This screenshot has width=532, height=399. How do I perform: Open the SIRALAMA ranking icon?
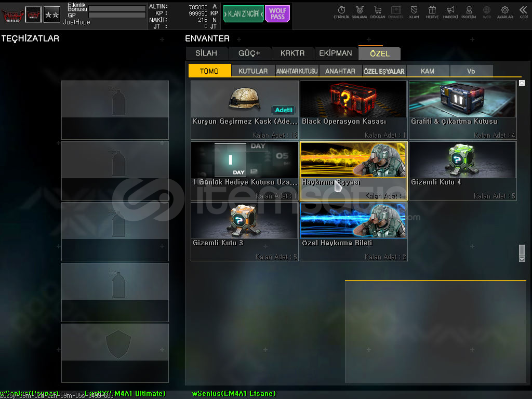360,12
